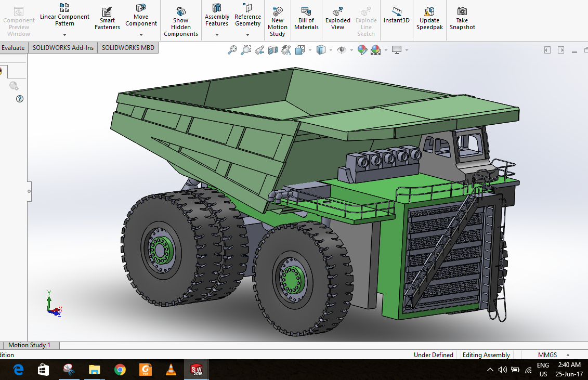This screenshot has height=380, width=588.
Task: Click the MMGS unit system status field
Action: point(547,355)
